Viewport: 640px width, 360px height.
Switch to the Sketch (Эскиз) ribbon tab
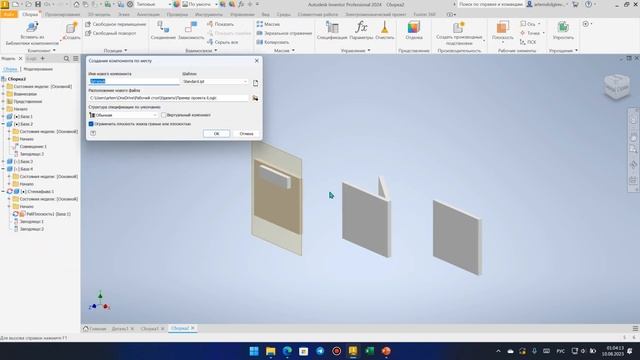124,14
